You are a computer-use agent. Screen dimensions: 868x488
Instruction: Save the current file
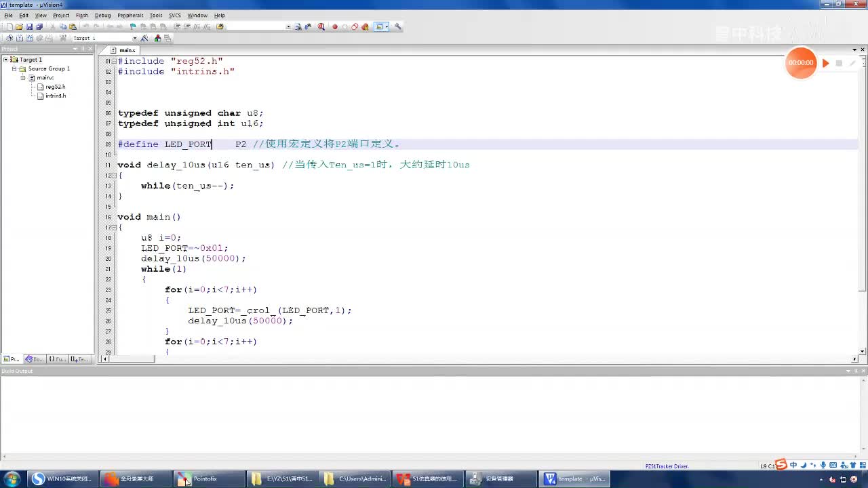29,27
